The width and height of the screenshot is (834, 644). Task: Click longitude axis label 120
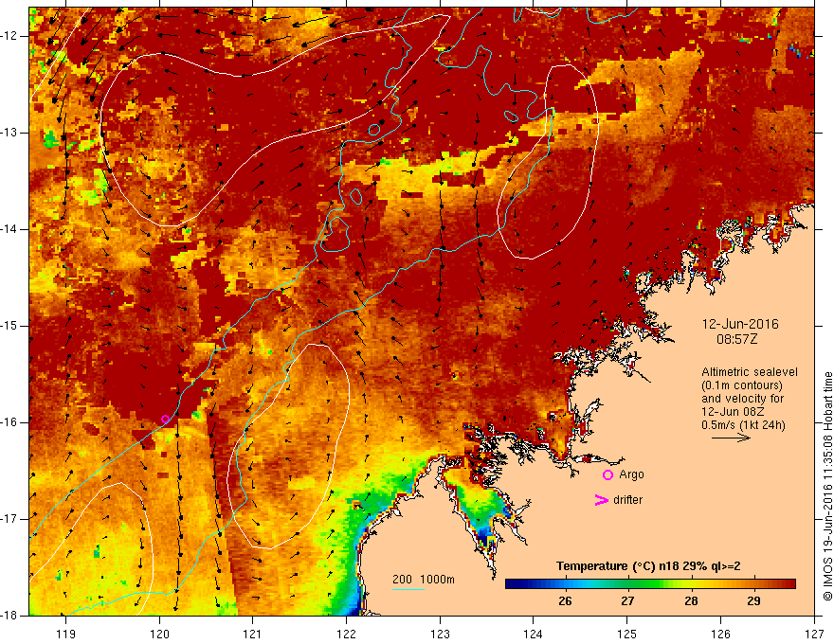(x=159, y=634)
